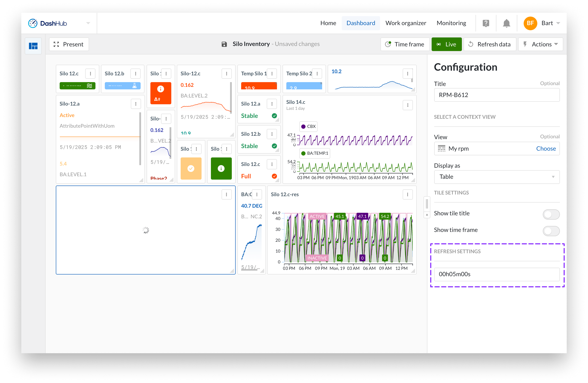
Task: Click the Choose link for View
Action: click(x=546, y=149)
